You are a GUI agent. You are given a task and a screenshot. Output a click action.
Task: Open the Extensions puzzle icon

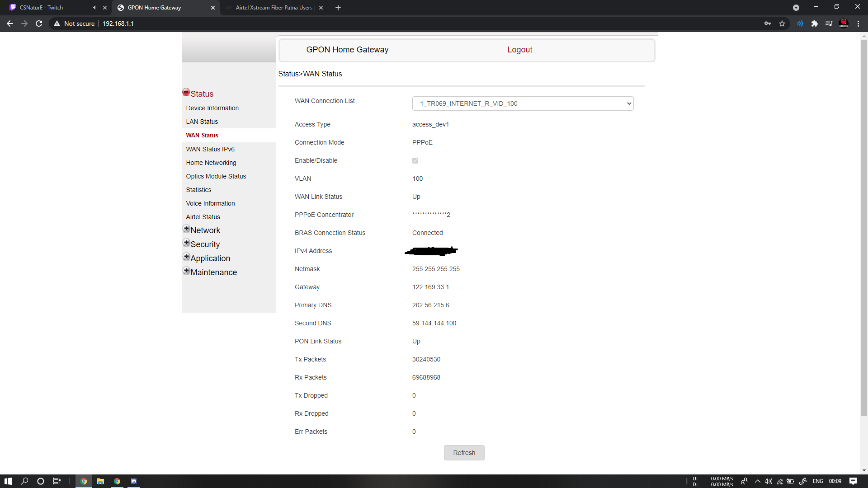tap(814, 23)
